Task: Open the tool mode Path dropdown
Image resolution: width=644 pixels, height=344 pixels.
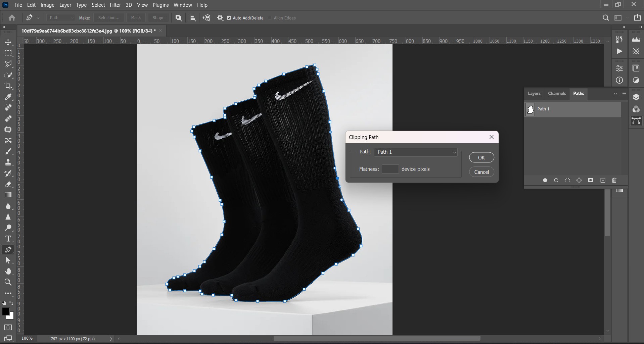Action: tap(60, 18)
